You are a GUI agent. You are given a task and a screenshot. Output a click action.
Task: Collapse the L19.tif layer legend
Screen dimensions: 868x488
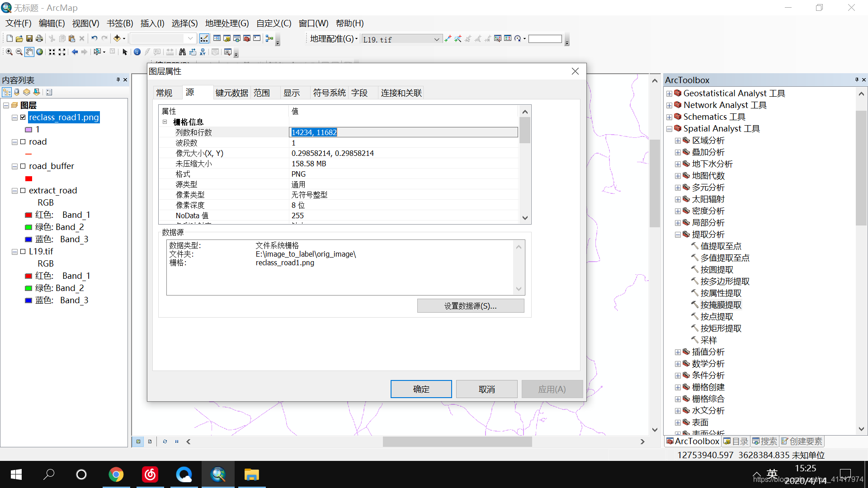14,252
